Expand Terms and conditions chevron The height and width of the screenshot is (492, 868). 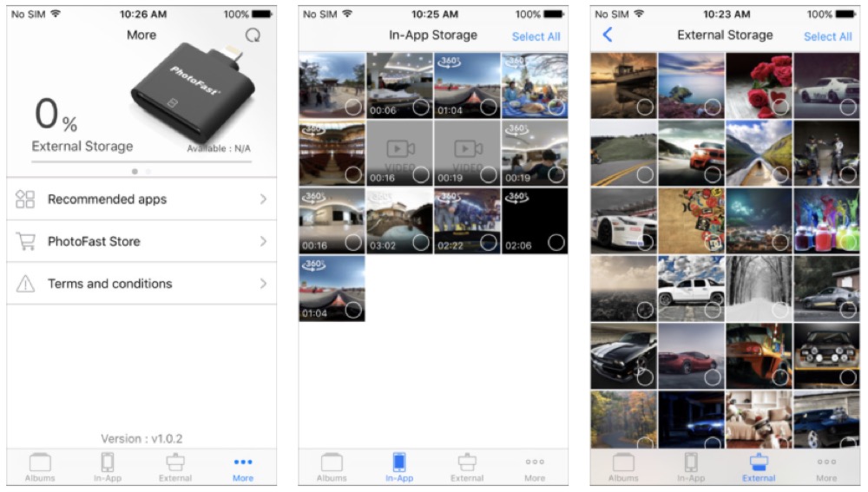[264, 284]
